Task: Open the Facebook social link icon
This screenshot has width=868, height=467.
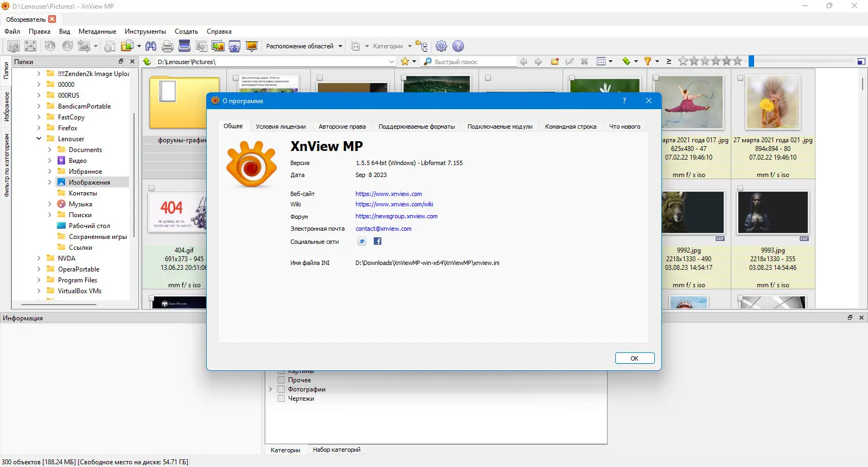Action: click(378, 242)
